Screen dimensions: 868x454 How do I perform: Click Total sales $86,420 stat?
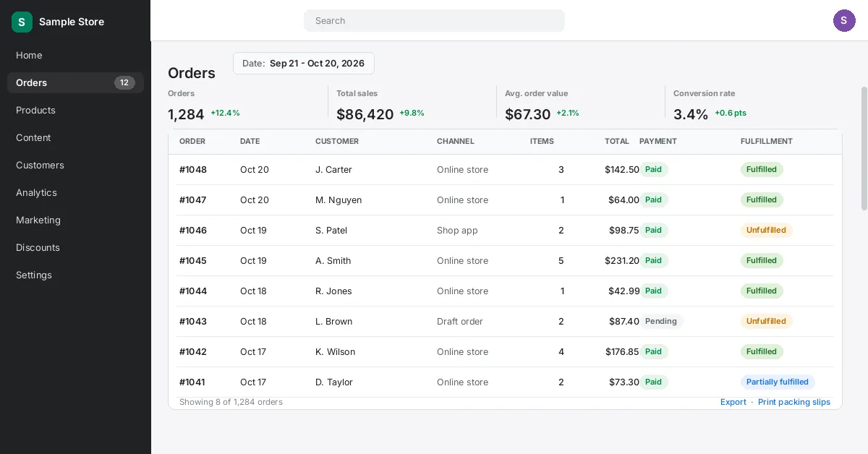(380, 104)
